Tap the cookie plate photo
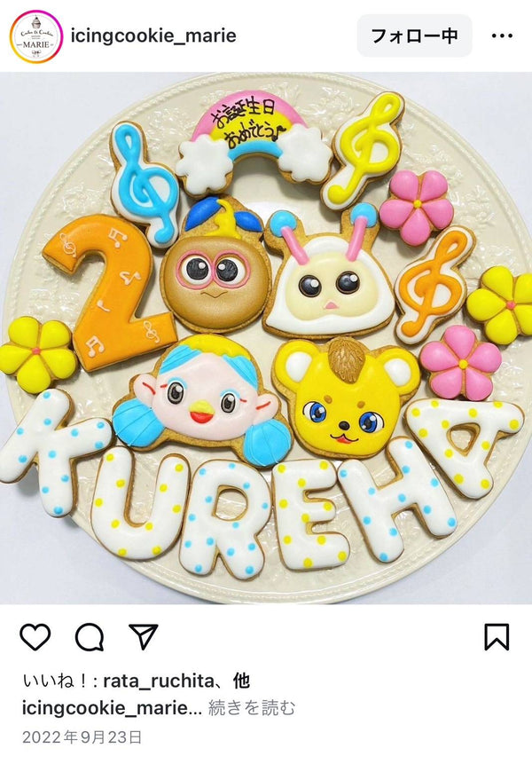Image resolution: width=532 pixels, height=764 pixels. pos(266,338)
